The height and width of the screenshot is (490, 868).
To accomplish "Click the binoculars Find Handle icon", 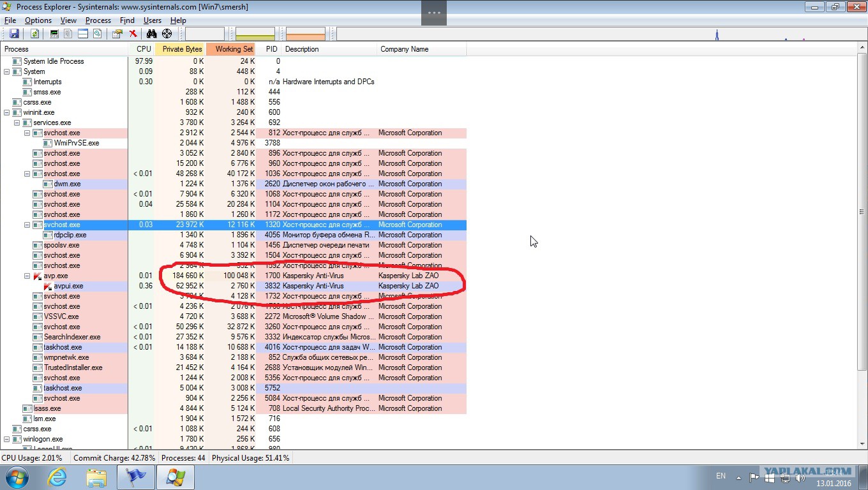I will tap(152, 33).
